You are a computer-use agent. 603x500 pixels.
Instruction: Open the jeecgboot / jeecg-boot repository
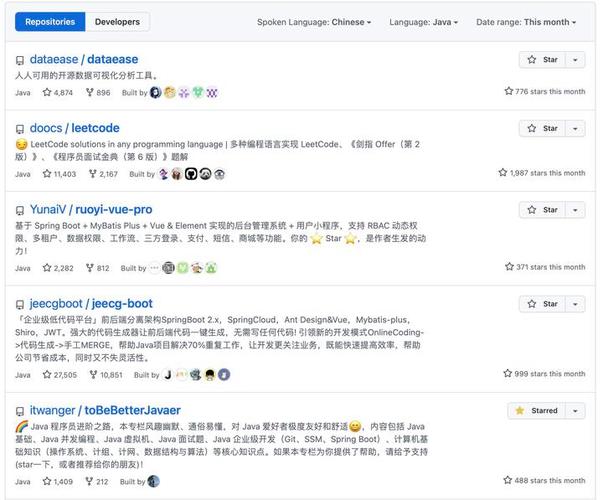click(91, 303)
